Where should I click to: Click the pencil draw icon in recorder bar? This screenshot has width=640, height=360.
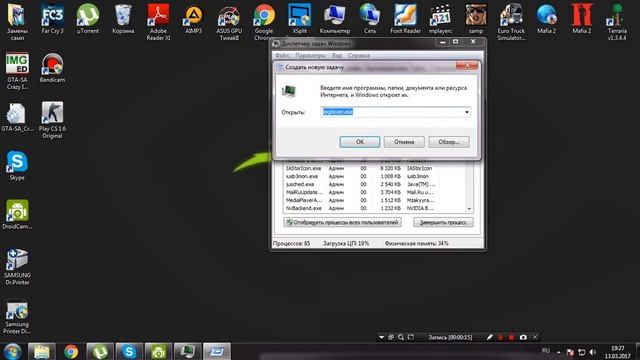pyautogui.click(x=489, y=337)
